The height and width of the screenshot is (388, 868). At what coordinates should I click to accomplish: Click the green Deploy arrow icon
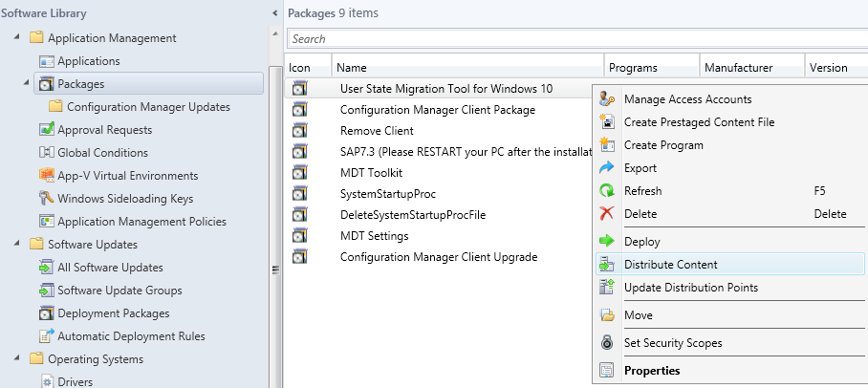point(607,242)
